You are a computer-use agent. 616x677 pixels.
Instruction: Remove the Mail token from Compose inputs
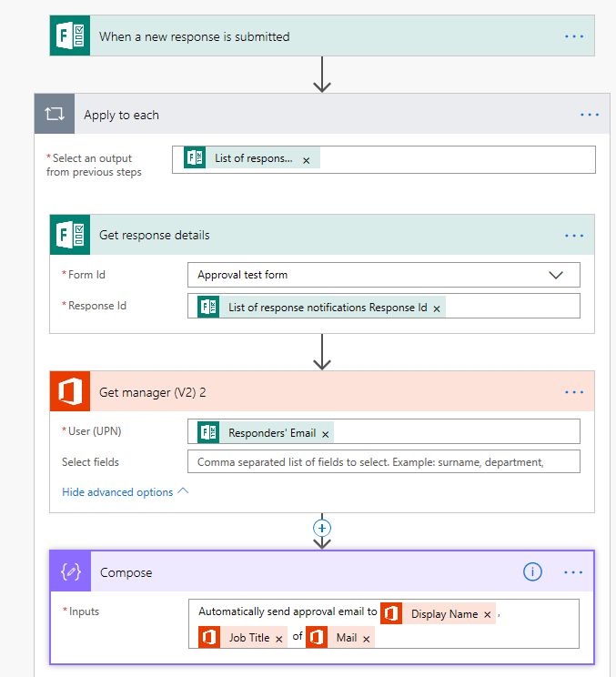[366, 639]
